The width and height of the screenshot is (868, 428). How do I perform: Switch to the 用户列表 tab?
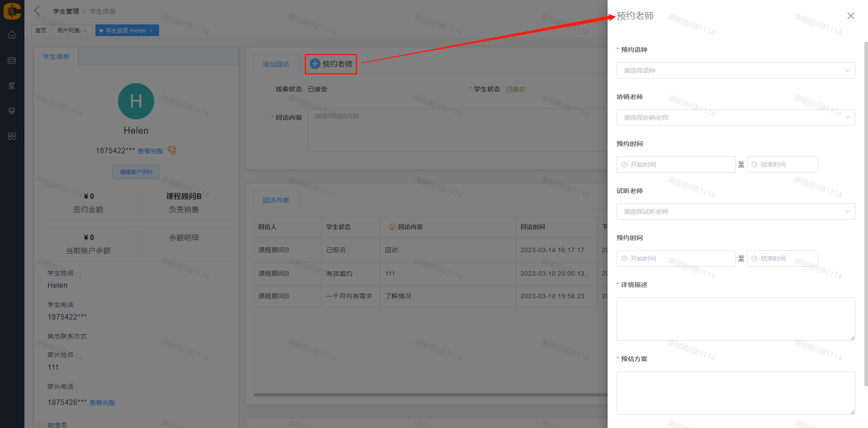(x=68, y=30)
